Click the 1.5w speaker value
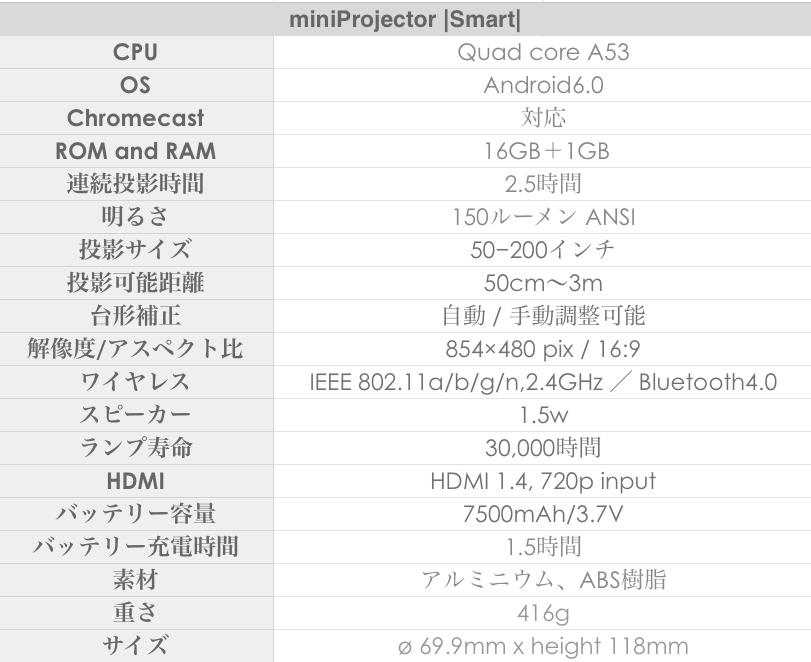This screenshot has width=811, height=662. (x=543, y=415)
